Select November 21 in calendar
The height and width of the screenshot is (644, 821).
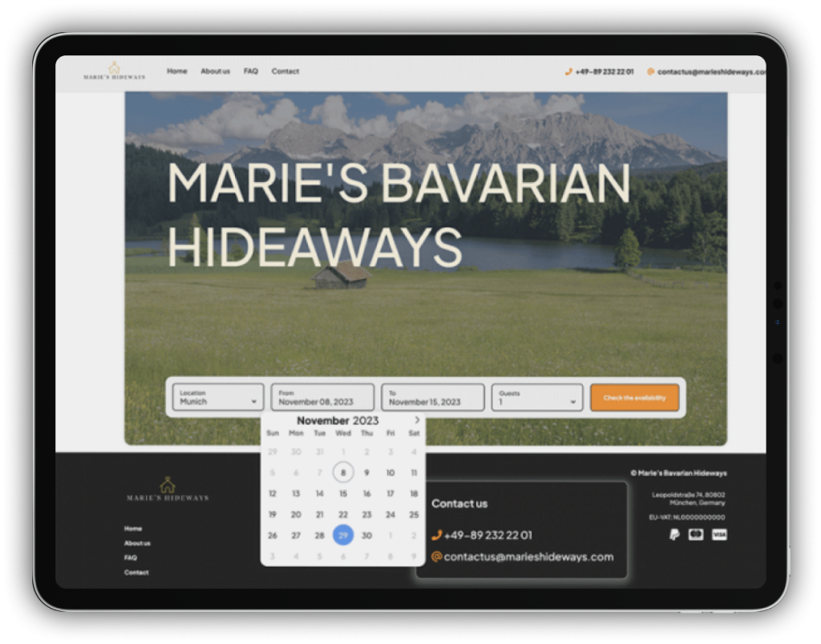[x=319, y=514]
